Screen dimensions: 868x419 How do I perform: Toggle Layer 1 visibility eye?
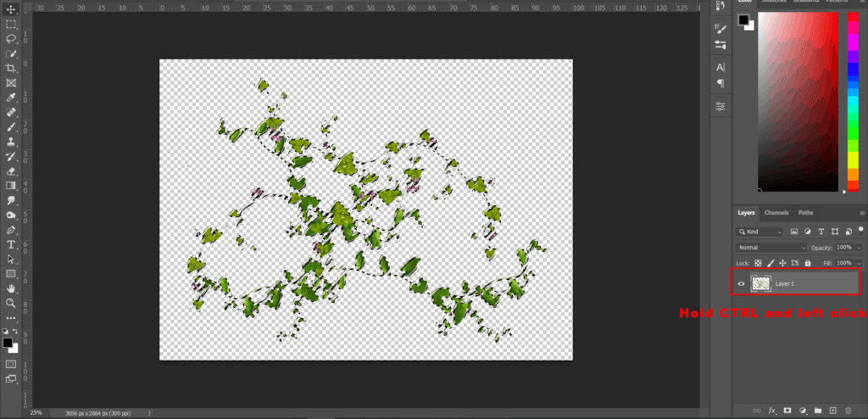click(741, 284)
